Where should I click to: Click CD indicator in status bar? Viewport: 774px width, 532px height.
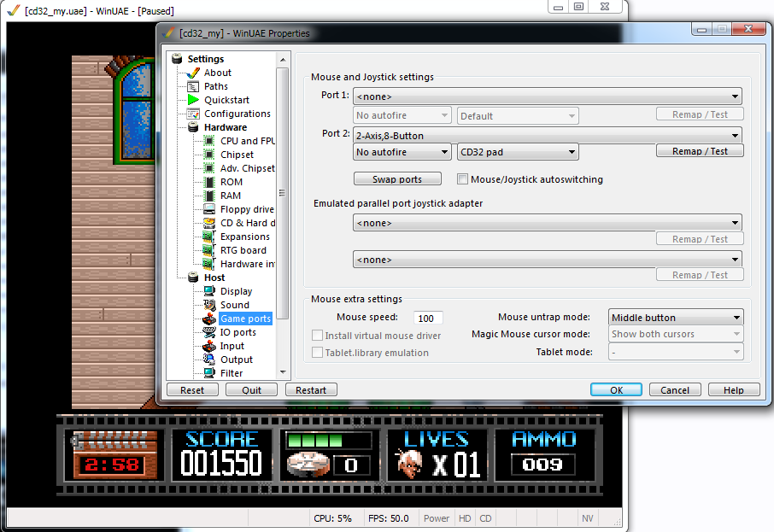point(486,518)
